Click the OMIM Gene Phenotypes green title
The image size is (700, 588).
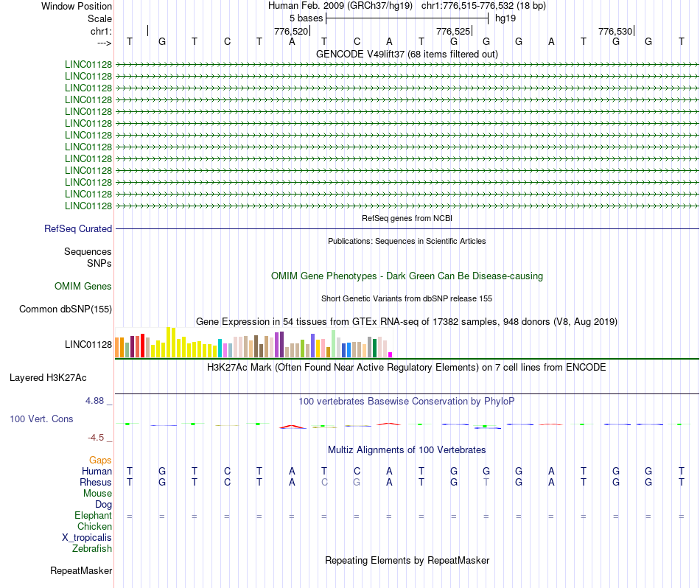[407, 276]
